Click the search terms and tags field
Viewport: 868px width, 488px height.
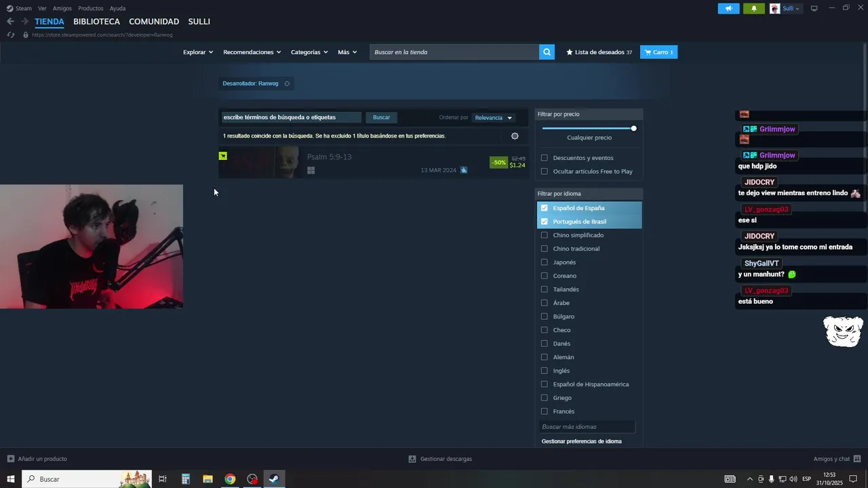click(290, 117)
